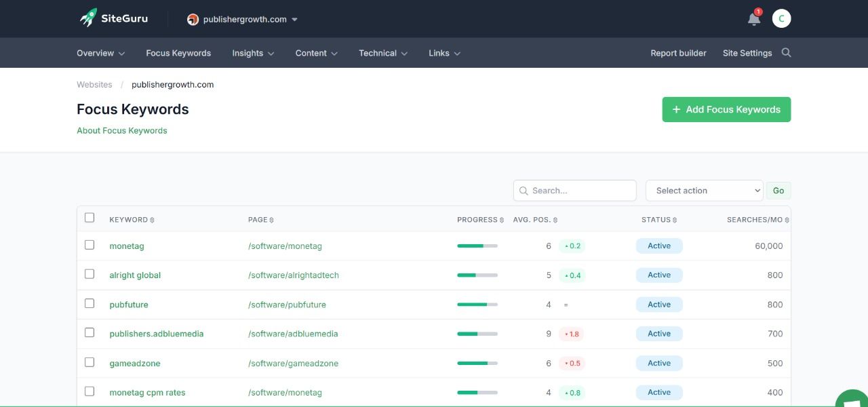The width and height of the screenshot is (868, 407).
Task: Click the pubfuture row progress bar
Action: coord(477,305)
